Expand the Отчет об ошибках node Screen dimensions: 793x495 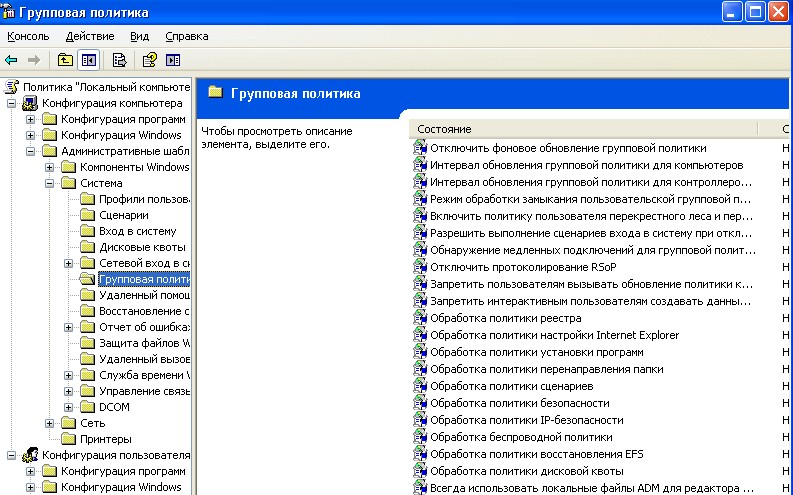[68, 328]
